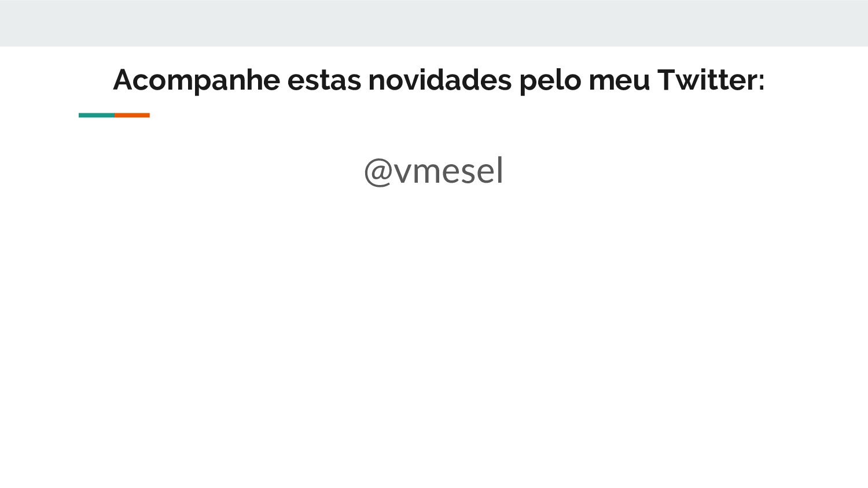
Task: Click the letter m in the handle
Action: [x=429, y=173]
